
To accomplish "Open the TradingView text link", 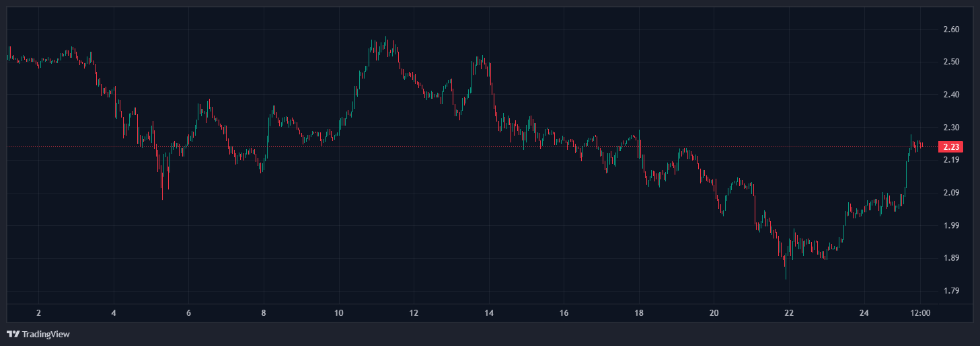I will pos(46,334).
